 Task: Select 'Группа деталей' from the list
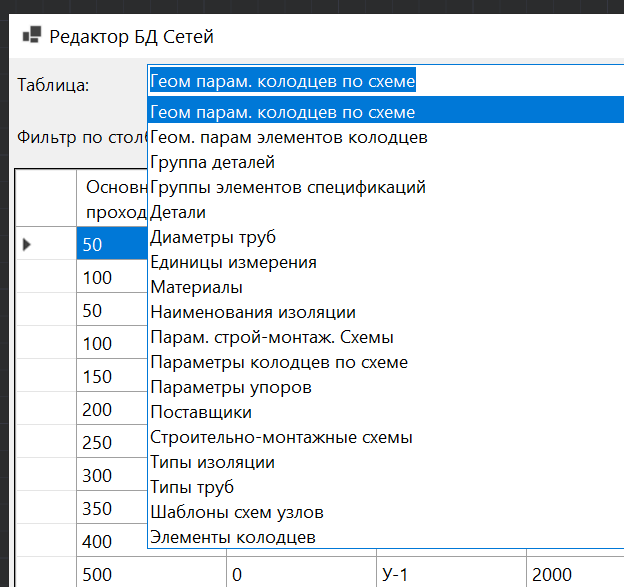click(x=212, y=162)
